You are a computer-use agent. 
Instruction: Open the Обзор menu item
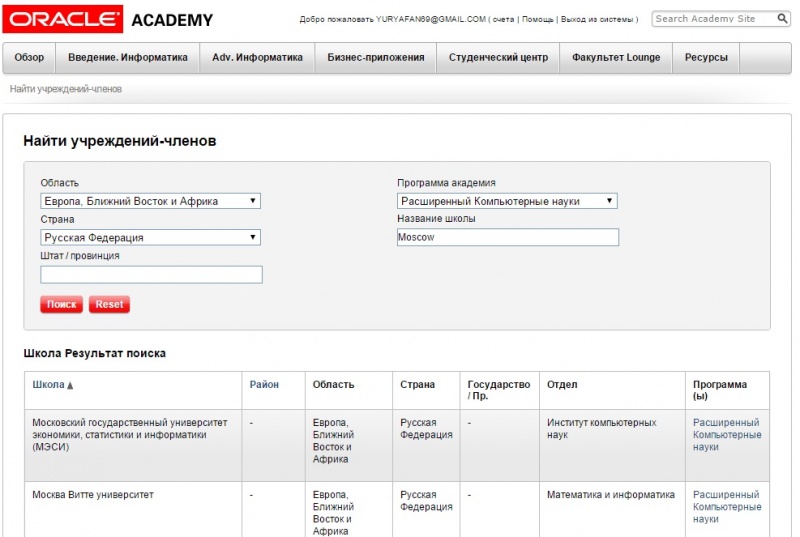pos(29,58)
